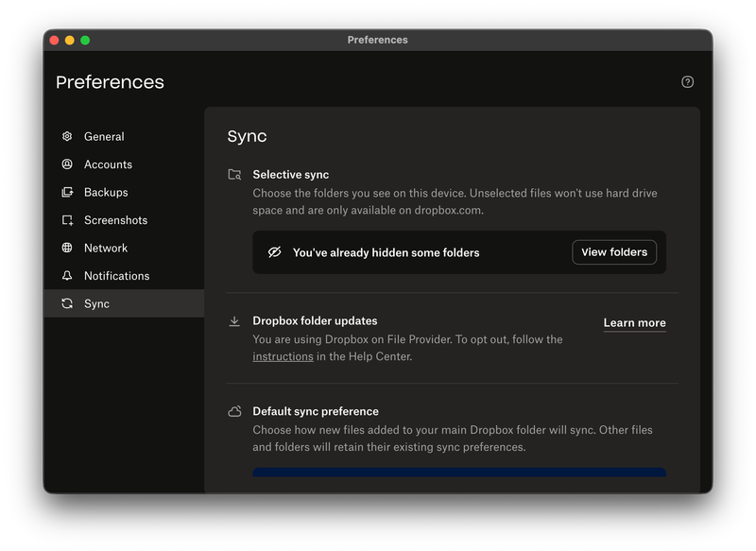The height and width of the screenshot is (551, 756).
Task: Switch to the Backups tab label
Action: (x=106, y=193)
